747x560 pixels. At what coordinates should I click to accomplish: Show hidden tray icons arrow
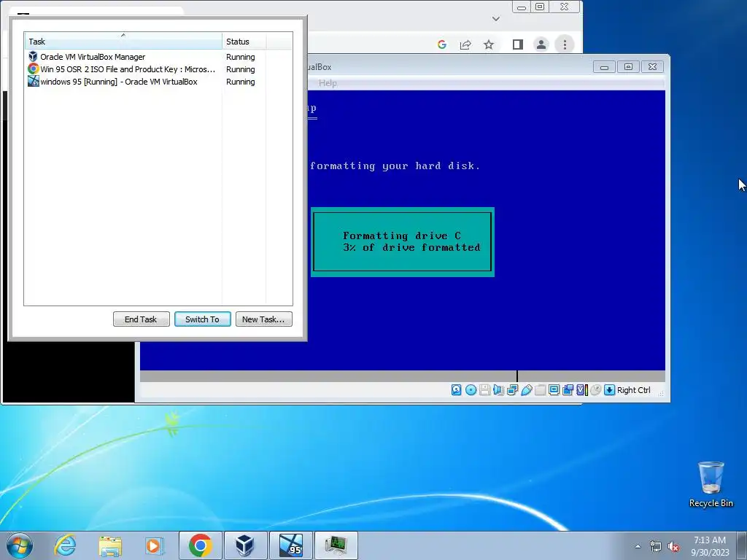coord(638,546)
